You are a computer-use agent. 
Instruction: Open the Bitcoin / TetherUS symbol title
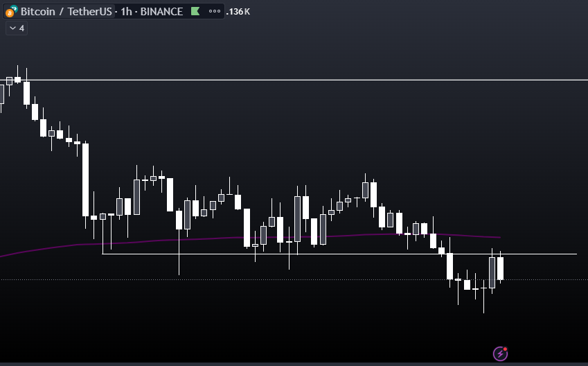point(66,12)
